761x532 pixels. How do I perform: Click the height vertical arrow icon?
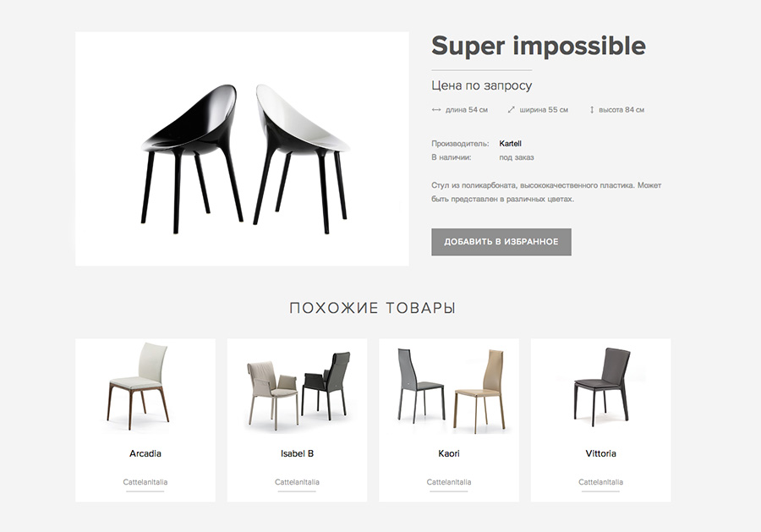592,110
